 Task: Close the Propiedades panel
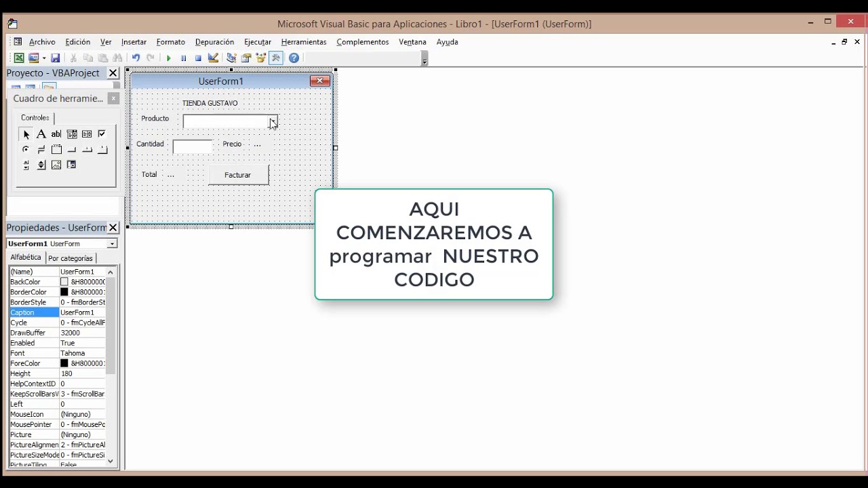[113, 228]
